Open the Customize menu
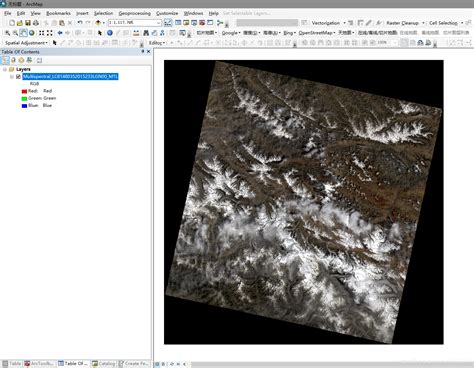This screenshot has height=368, width=474. click(x=167, y=13)
